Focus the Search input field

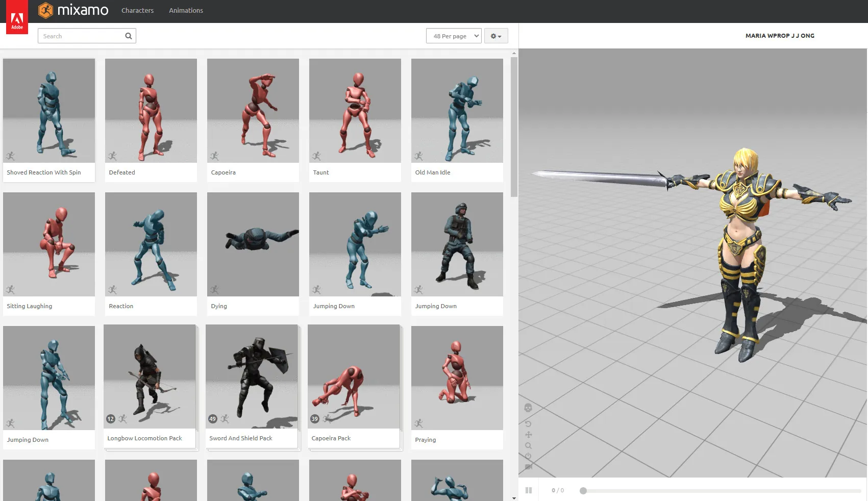point(82,36)
